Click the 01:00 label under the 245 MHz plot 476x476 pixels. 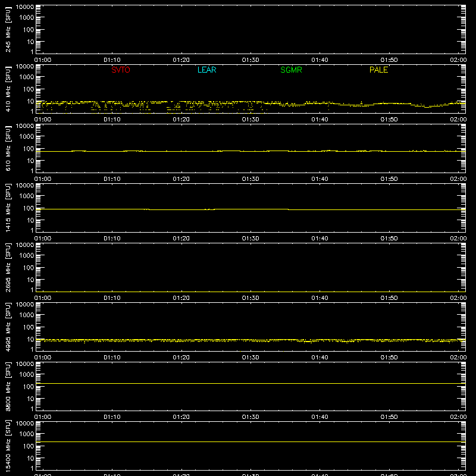pos(43,60)
